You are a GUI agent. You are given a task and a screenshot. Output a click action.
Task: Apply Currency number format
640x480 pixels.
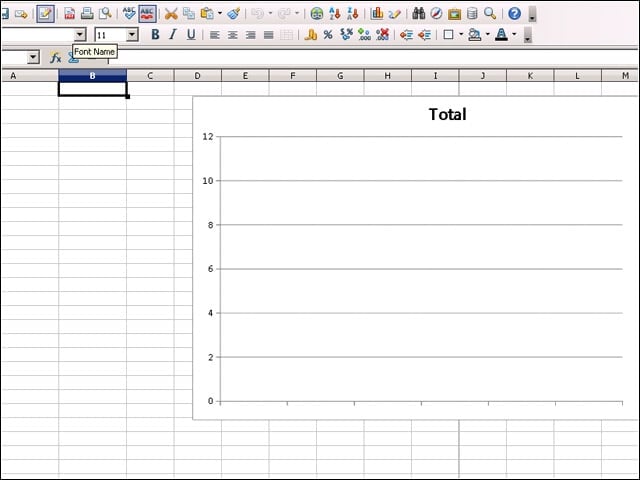click(311, 35)
